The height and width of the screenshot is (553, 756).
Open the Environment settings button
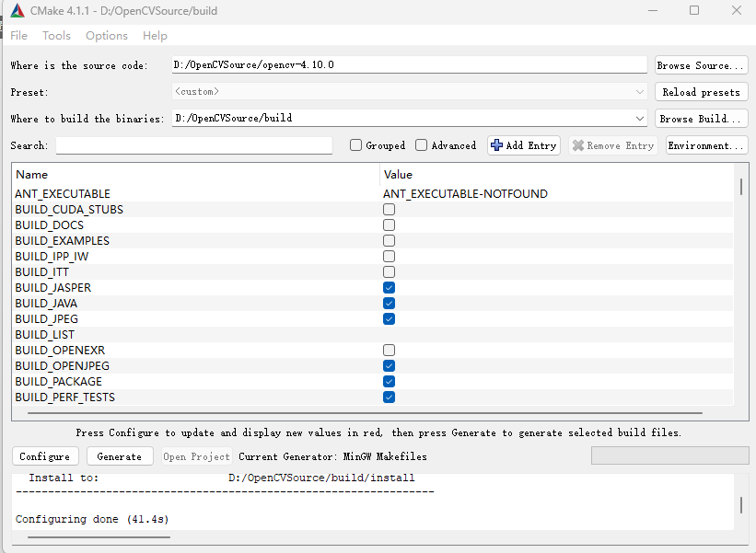click(707, 145)
